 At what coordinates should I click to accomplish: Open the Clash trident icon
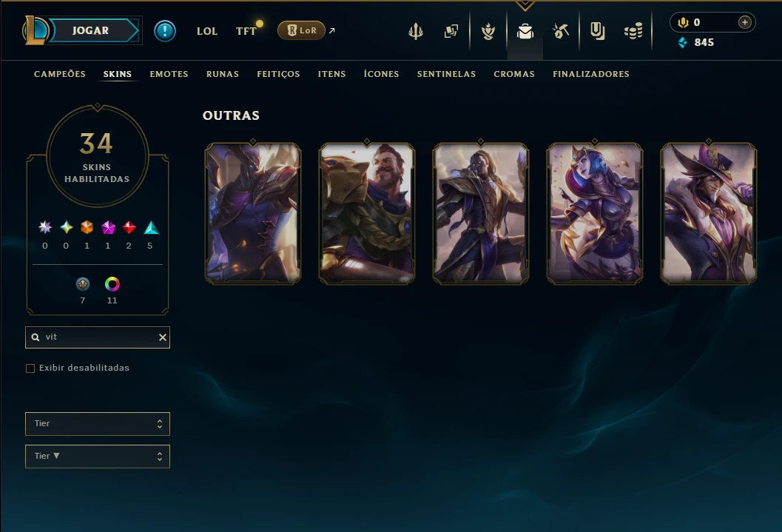point(416,31)
